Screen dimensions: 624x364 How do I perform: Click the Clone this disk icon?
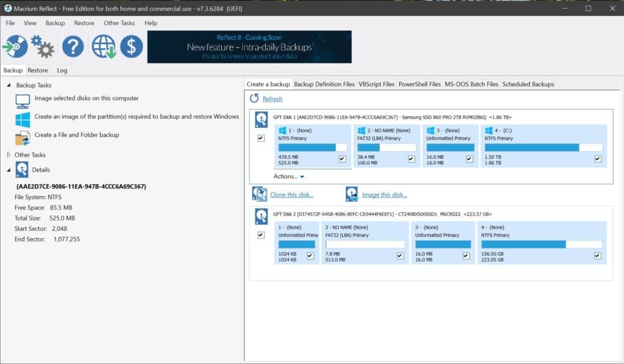click(x=260, y=194)
